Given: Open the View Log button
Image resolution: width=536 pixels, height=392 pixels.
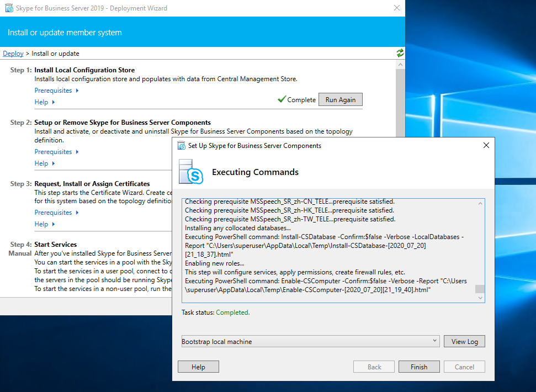Looking at the screenshot, I should pos(464,341).
